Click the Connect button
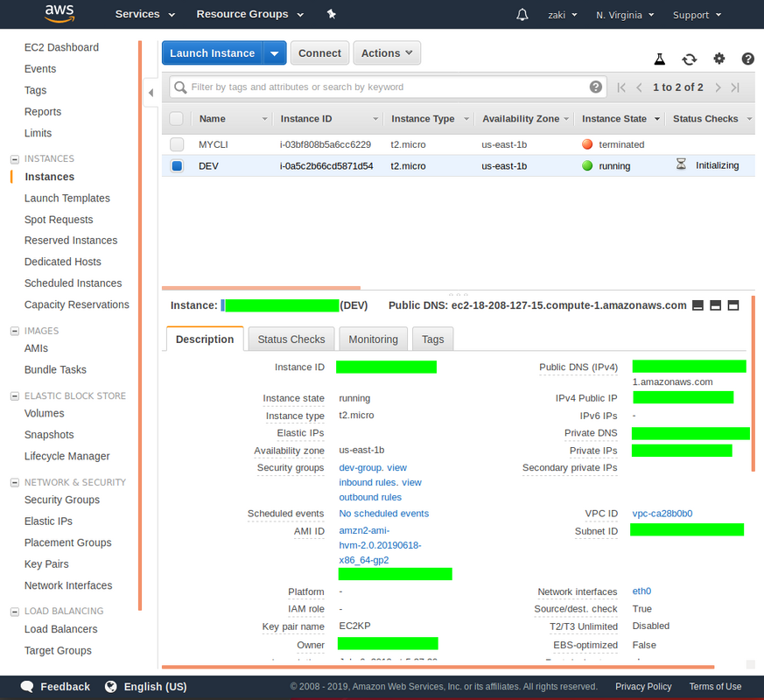The width and height of the screenshot is (764, 700). coord(319,52)
